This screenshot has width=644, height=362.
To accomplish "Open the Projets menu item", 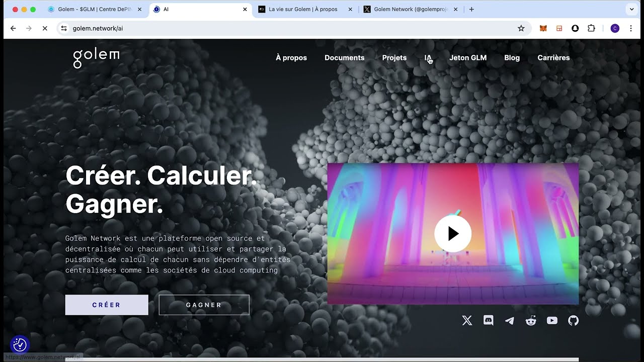I will tap(394, 58).
